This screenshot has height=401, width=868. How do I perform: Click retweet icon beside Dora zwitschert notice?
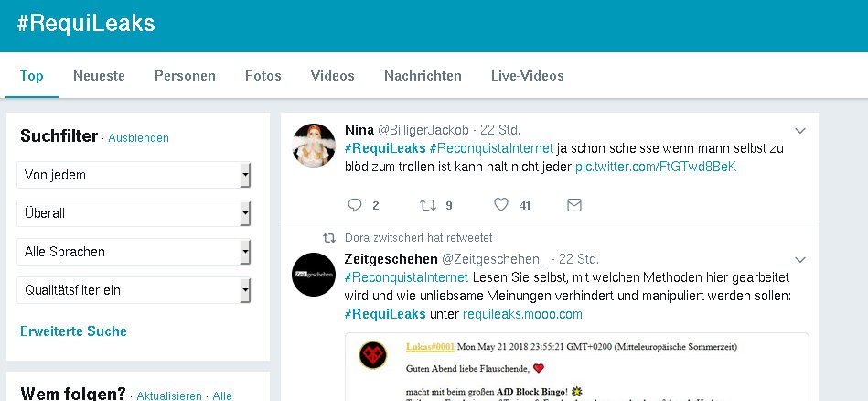[x=329, y=238]
